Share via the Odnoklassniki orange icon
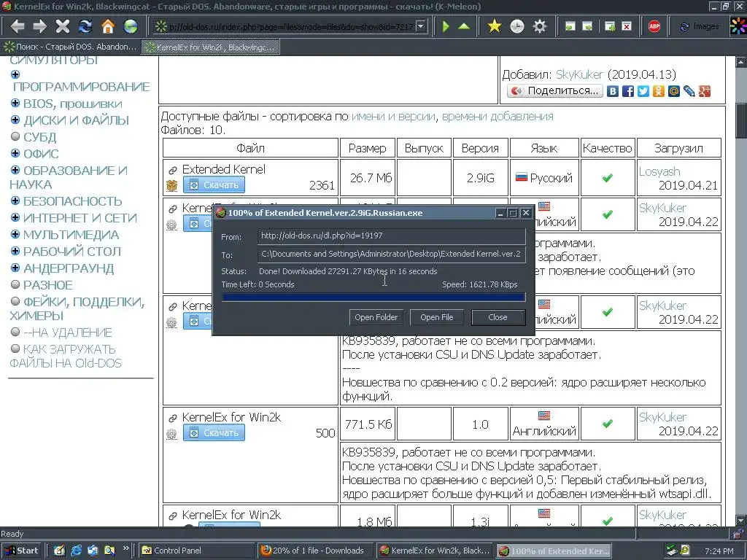Screen dimensions: 747x560 659,91
